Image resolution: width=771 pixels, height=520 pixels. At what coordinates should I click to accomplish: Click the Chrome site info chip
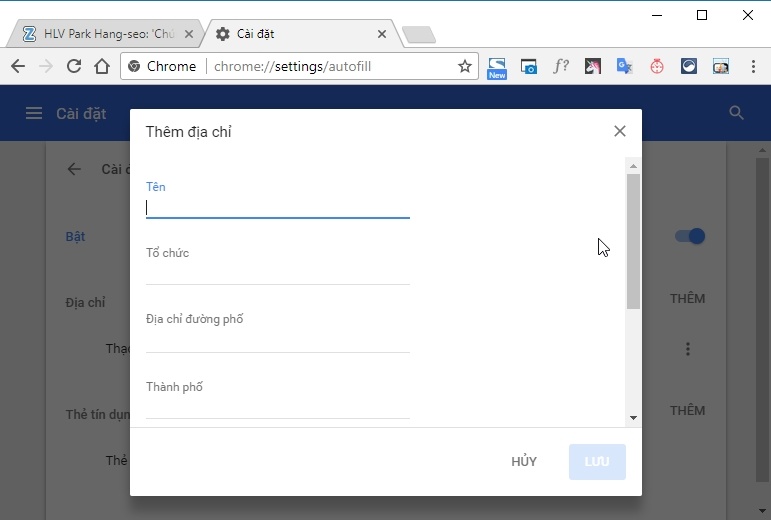coord(162,66)
